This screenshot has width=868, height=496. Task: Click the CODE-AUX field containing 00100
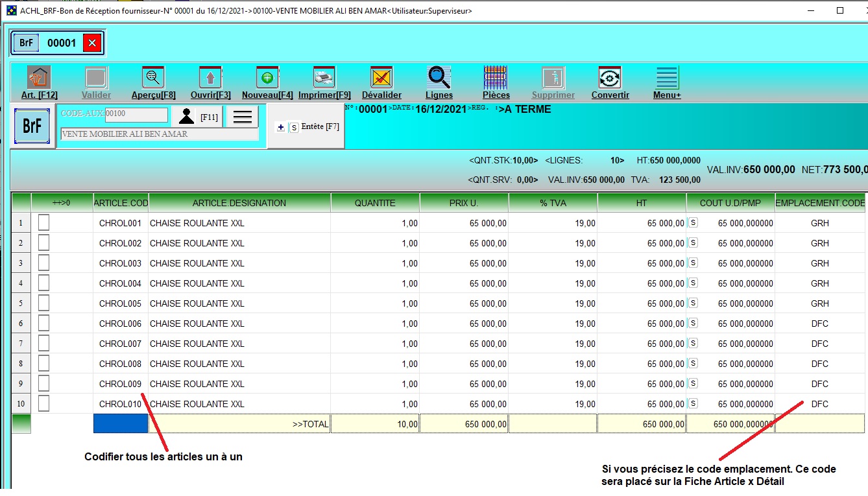coord(136,114)
